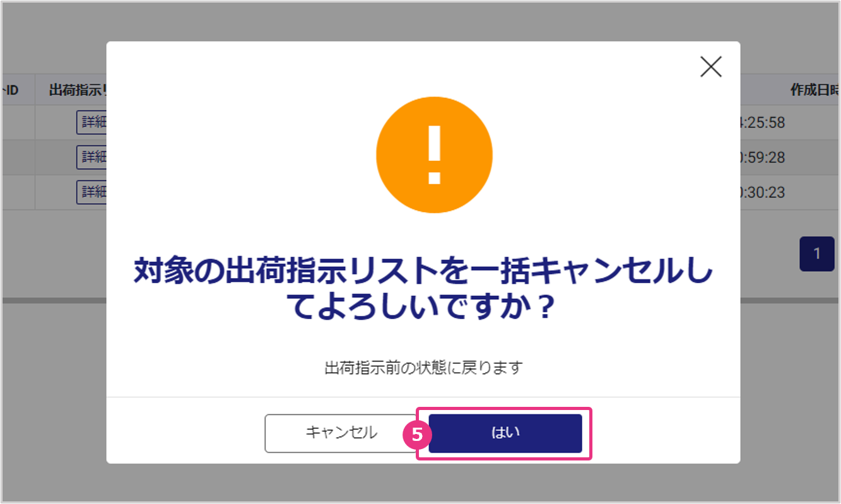Click the 出荷指示前の状態に戻ります message
This screenshot has height=504, width=841.
tap(423, 368)
